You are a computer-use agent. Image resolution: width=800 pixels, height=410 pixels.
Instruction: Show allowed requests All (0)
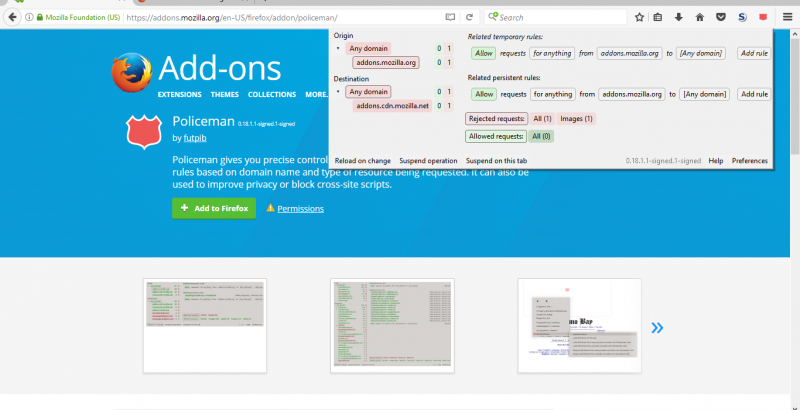point(541,136)
